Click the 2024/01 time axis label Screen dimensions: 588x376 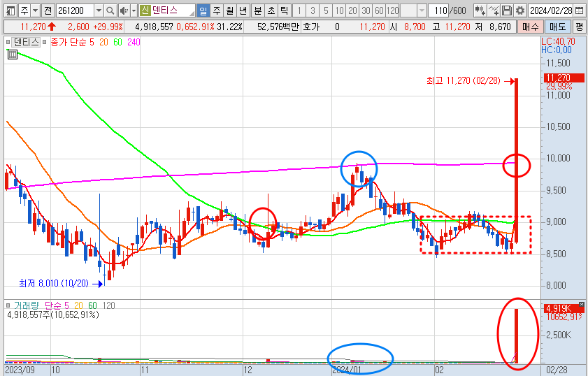347,370
